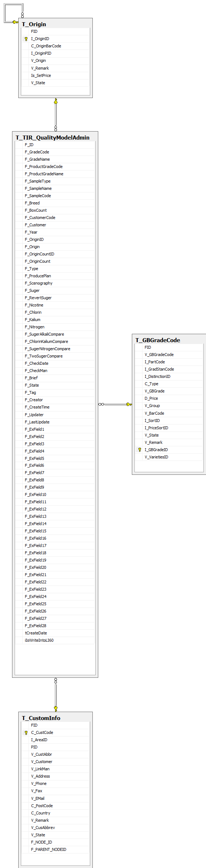Select the F_Kalium column
Image resolution: width=206 pixels, height=868 pixels.
pos(55,320)
